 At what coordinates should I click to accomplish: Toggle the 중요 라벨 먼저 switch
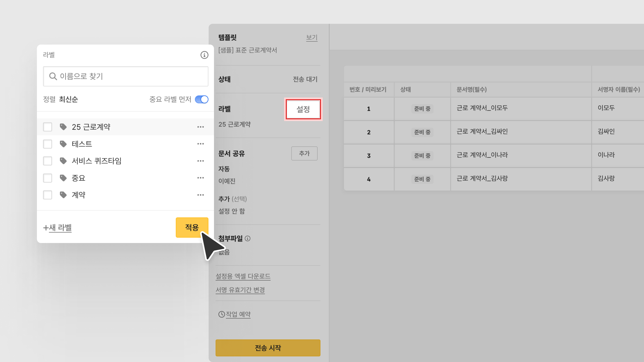tap(201, 99)
